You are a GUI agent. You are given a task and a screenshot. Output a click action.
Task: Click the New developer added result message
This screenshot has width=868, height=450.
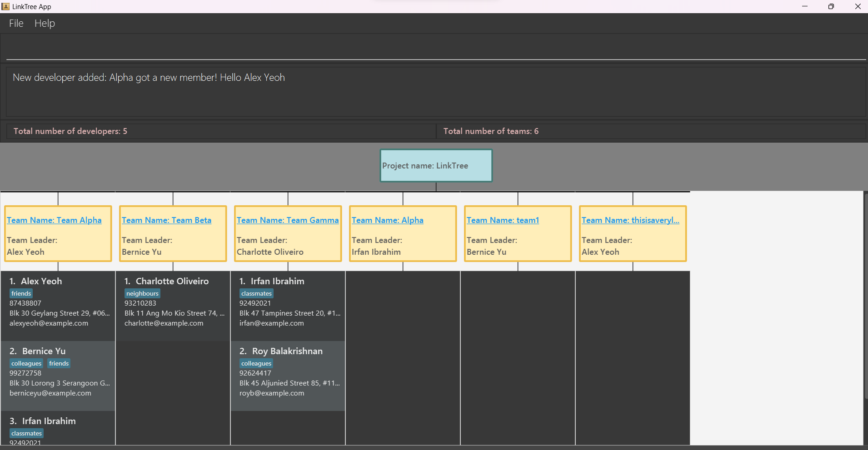[149, 78]
